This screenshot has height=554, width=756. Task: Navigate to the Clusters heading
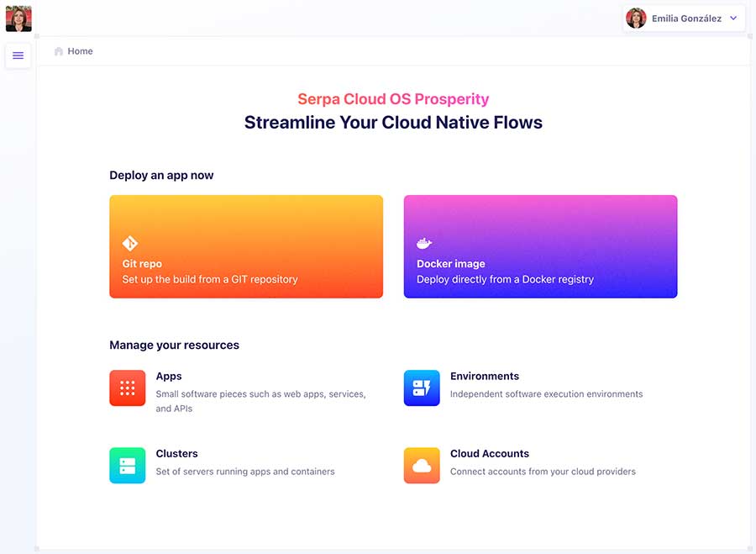click(x=176, y=453)
